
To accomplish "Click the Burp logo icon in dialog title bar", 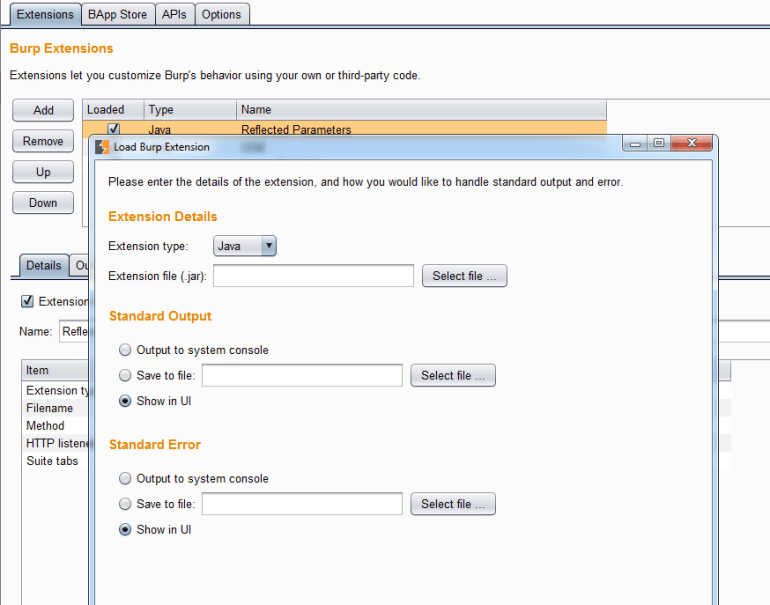I will 102,146.
